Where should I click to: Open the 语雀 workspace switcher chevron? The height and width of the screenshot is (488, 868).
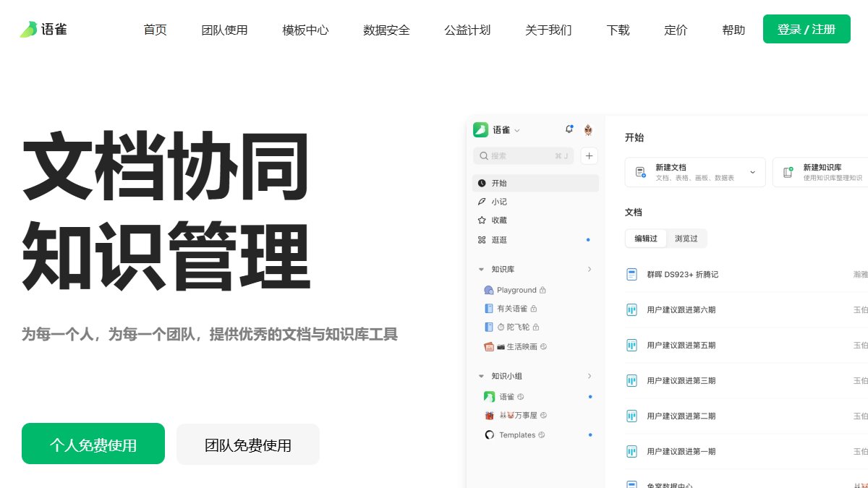(x=517, y=130)
